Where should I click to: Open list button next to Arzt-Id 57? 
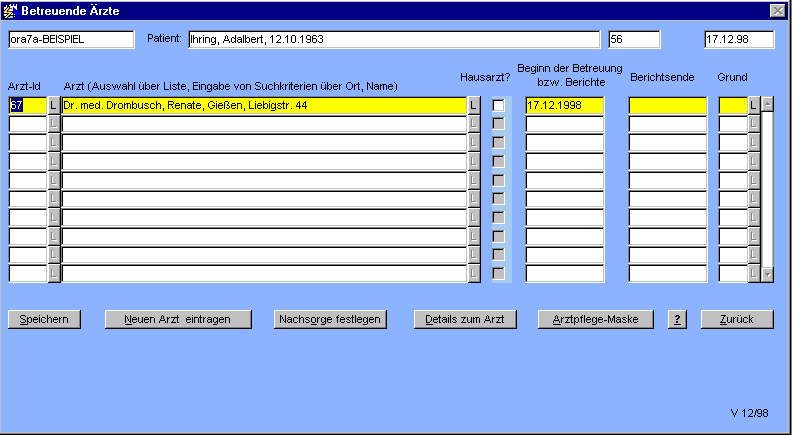(54, 105)
